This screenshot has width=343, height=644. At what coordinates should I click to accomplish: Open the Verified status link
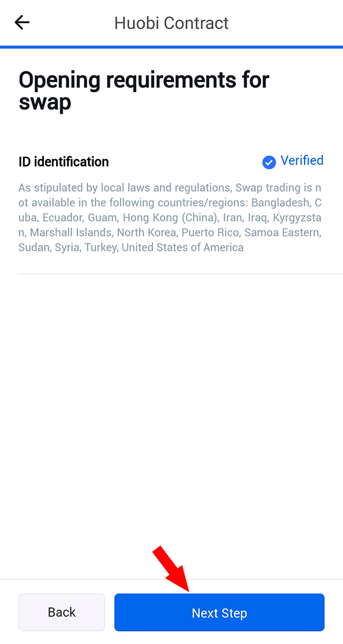tap(302, 160)
